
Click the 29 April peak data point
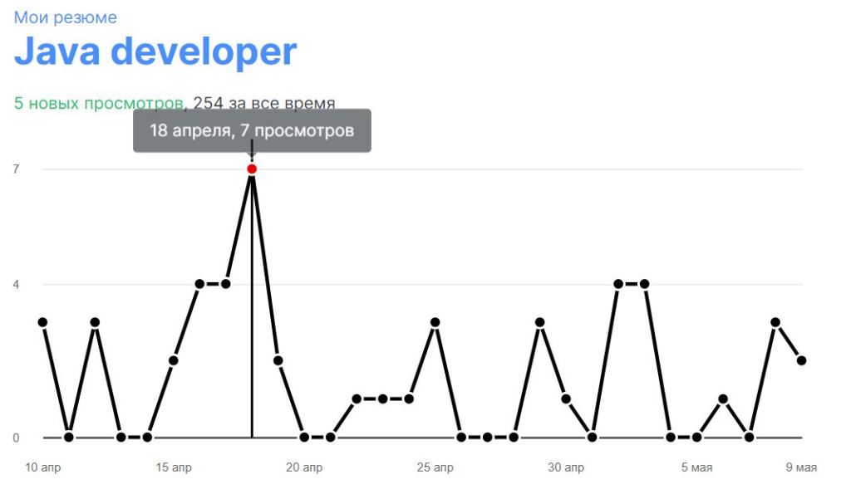539,322
